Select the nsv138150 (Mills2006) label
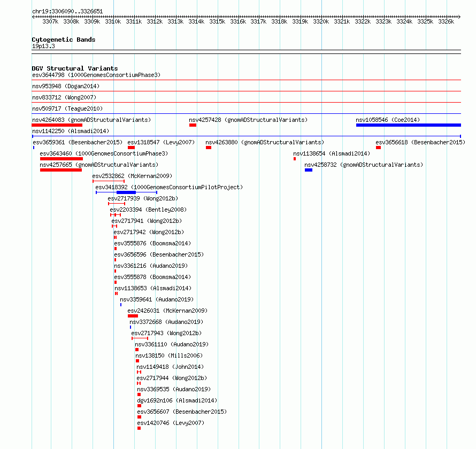Viewport: 476px width, 449px height. [x=169, y=355]
